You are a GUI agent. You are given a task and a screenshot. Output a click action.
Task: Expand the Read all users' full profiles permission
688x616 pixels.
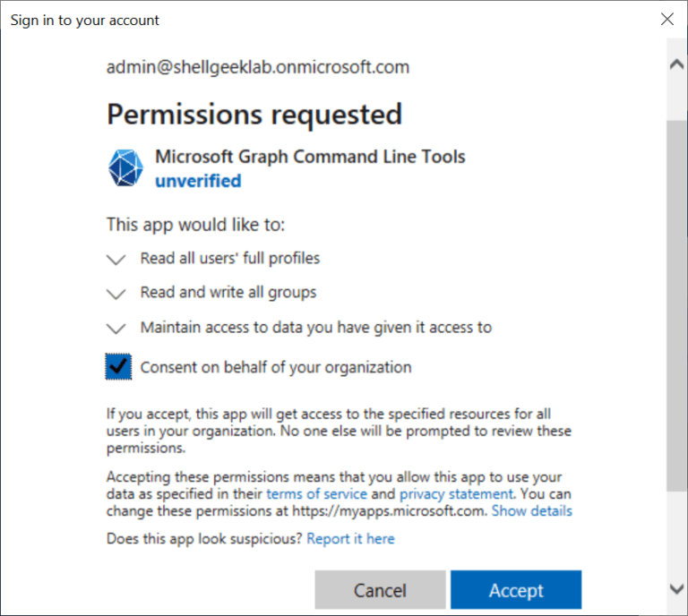tap(116, 260)
